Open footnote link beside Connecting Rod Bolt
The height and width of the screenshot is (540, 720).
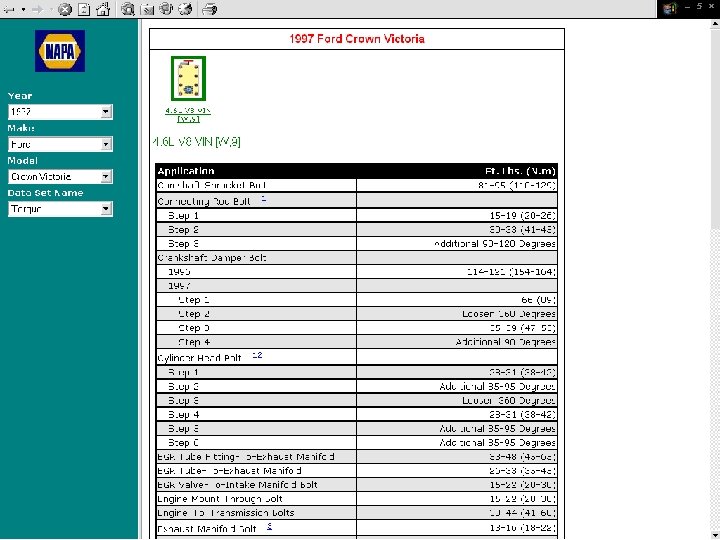[x=264, y=198]
